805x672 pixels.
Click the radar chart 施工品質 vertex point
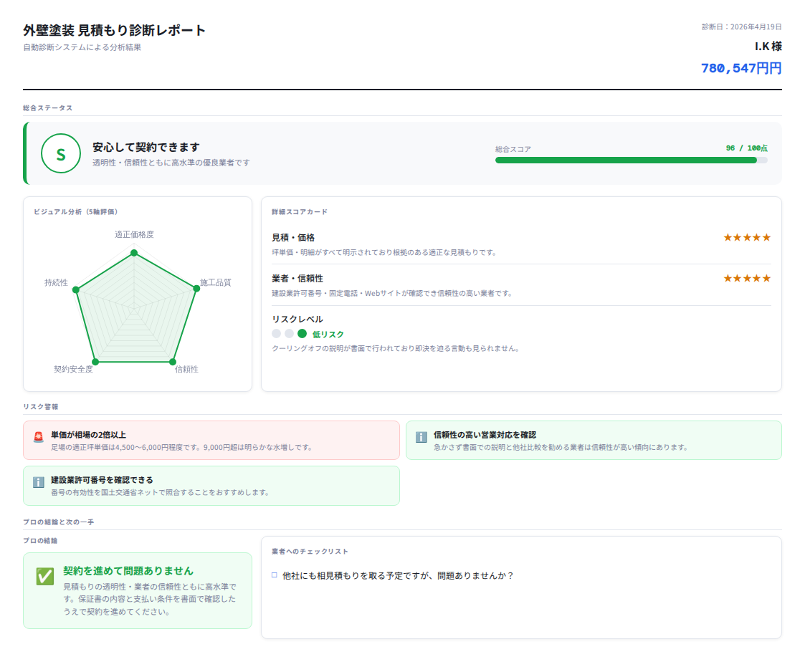pos(196,289)
